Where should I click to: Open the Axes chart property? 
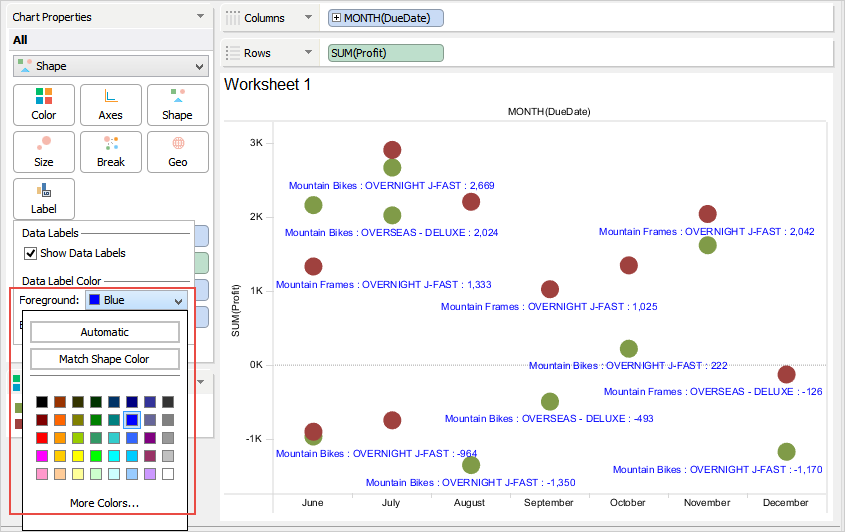[110, 104]
